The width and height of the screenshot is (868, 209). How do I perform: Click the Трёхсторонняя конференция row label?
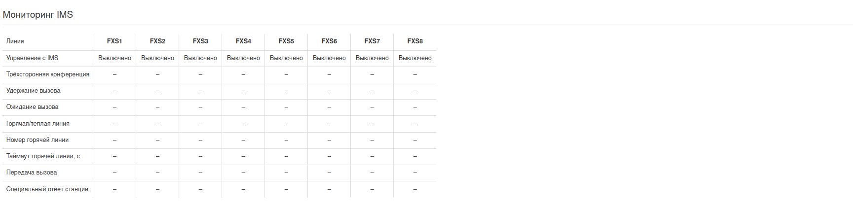point(48,74)
